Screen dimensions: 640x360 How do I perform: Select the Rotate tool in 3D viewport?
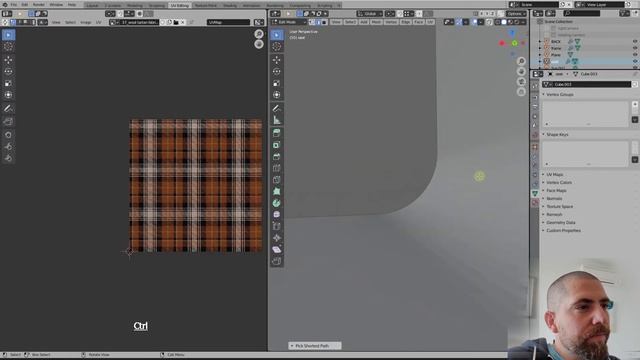tap(277, 71)
